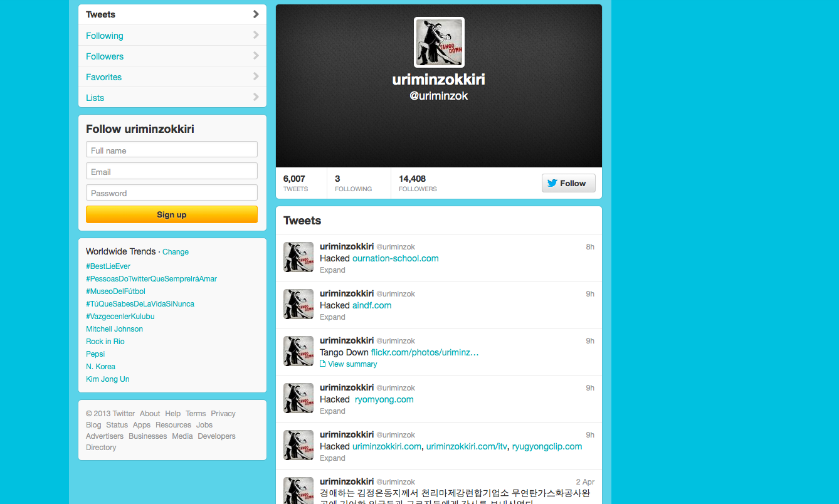The height and width of the screenshot is (504, 839).
Task: Click the 14,408 Followers stat
Action: [418, 183]
